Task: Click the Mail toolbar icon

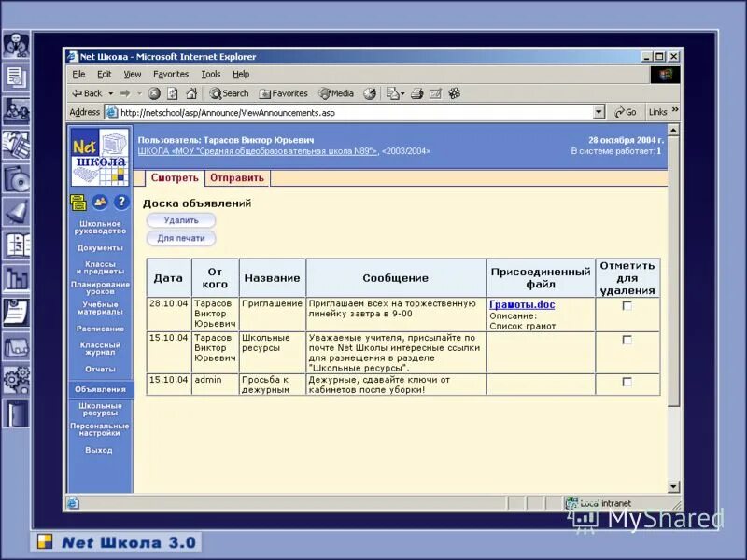Action: pyautogui.click(x=392, y=93)
